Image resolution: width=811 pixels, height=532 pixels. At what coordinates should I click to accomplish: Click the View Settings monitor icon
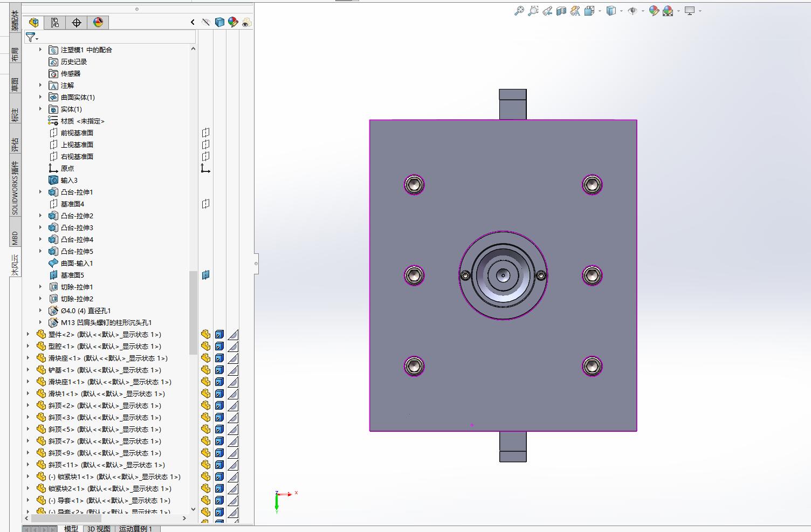tap(689, 11)
